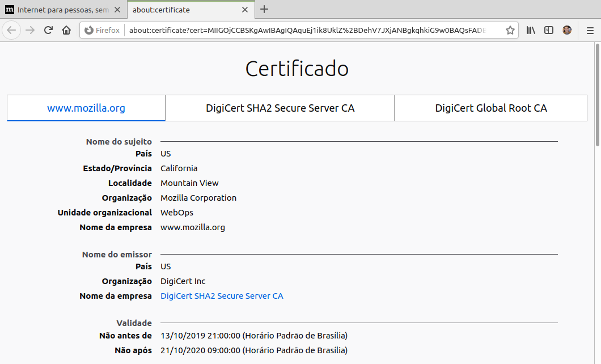Viewport: 601px width, 364px height.
Task: Click the Estado/Província field label
Action: tap(117, 168)
